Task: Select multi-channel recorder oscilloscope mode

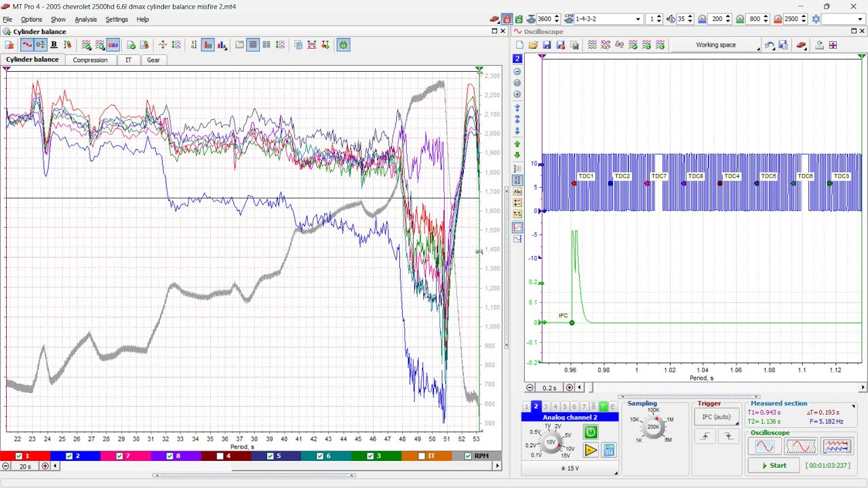Action: (836, 446)
